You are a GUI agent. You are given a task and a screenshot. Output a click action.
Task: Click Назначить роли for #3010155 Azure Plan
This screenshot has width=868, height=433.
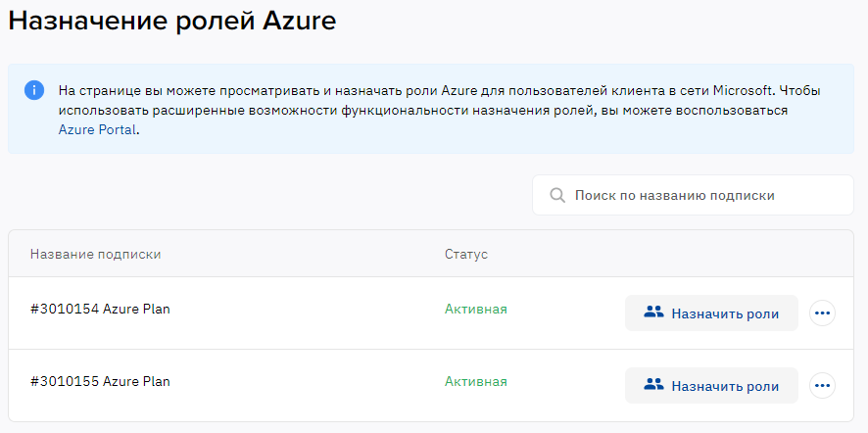click(x=711, y=385)
